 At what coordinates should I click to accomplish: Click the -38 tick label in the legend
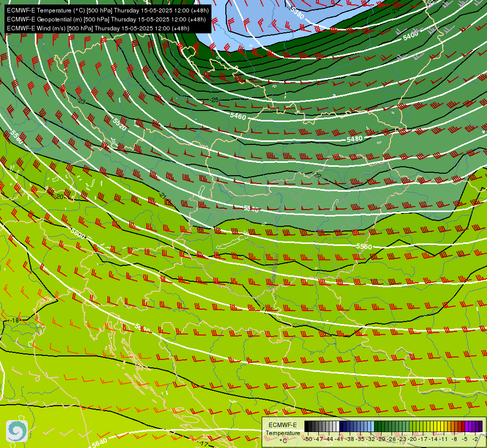pos(349,439)
